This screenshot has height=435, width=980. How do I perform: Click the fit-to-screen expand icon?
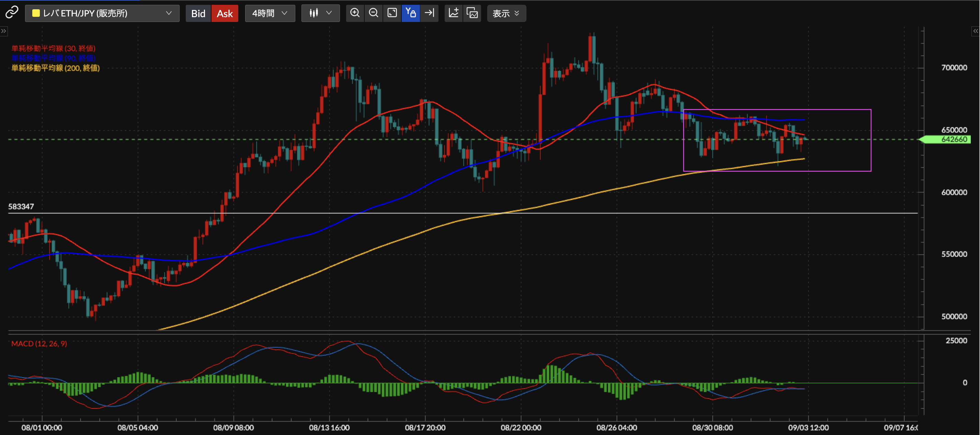click(392, 13)
